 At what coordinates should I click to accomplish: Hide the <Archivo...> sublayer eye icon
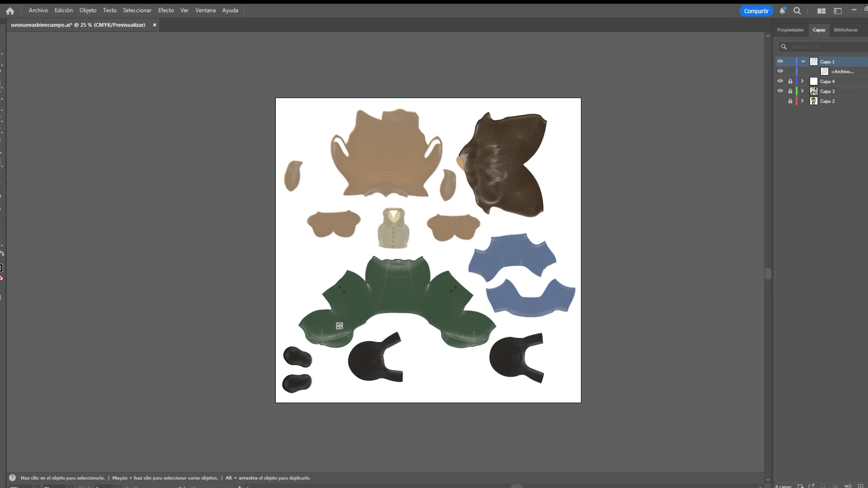780,71
